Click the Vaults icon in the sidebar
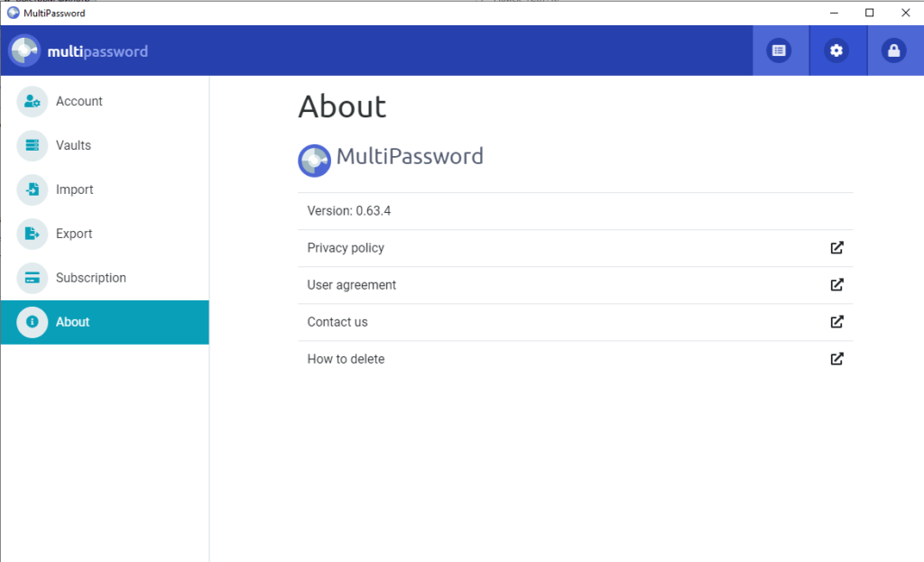 32,145
